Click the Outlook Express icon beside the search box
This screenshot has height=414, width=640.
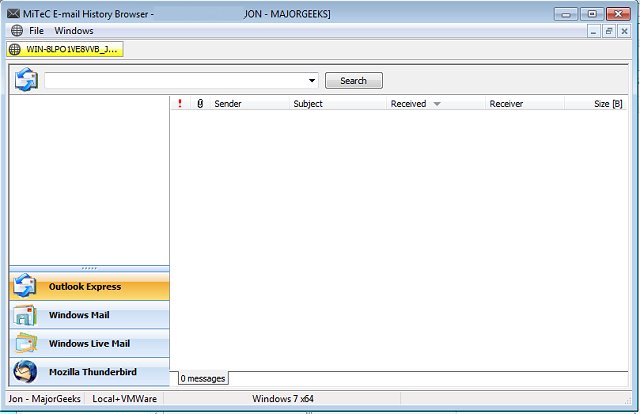pos(26,80)
